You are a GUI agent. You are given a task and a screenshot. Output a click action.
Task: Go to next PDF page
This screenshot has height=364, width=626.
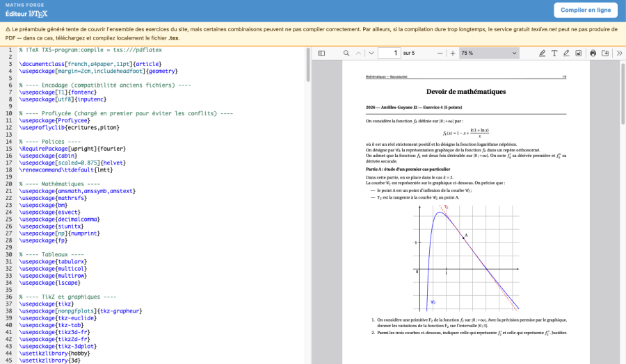point(371,53)
